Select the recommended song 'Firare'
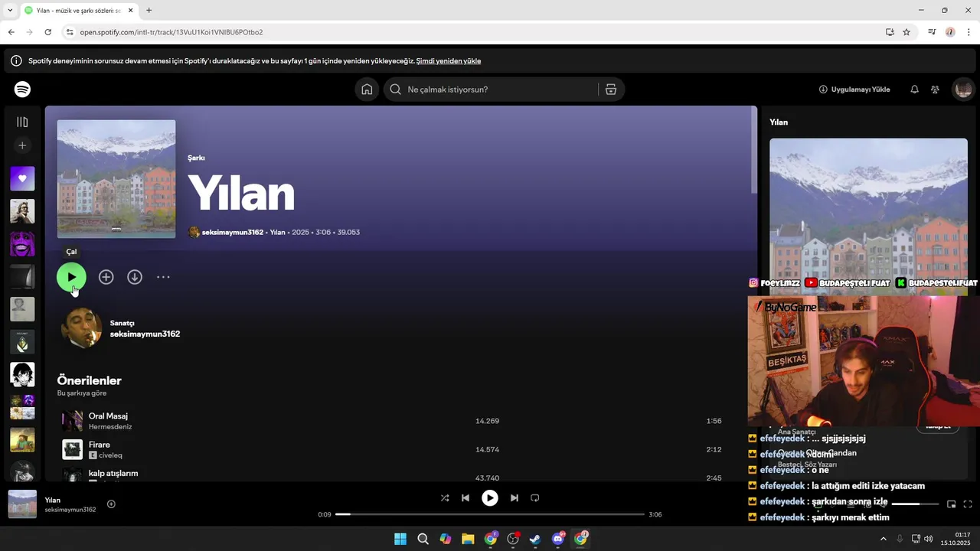980x551 pixels. tap(100, 445)
